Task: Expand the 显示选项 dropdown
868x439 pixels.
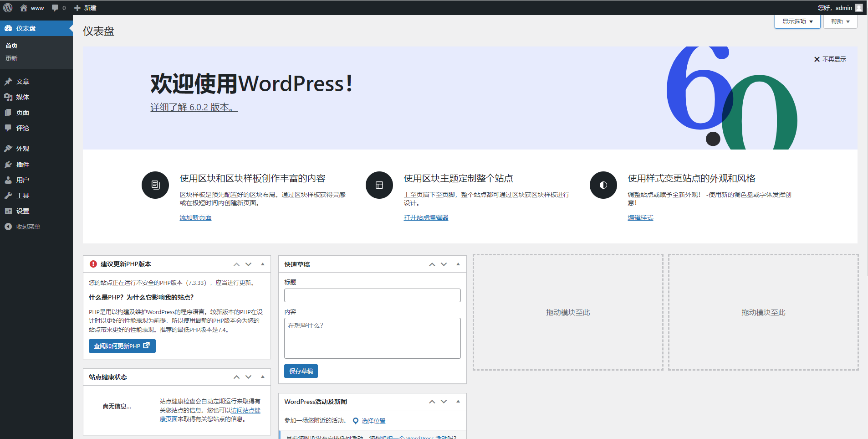Action: coord(797,21)
